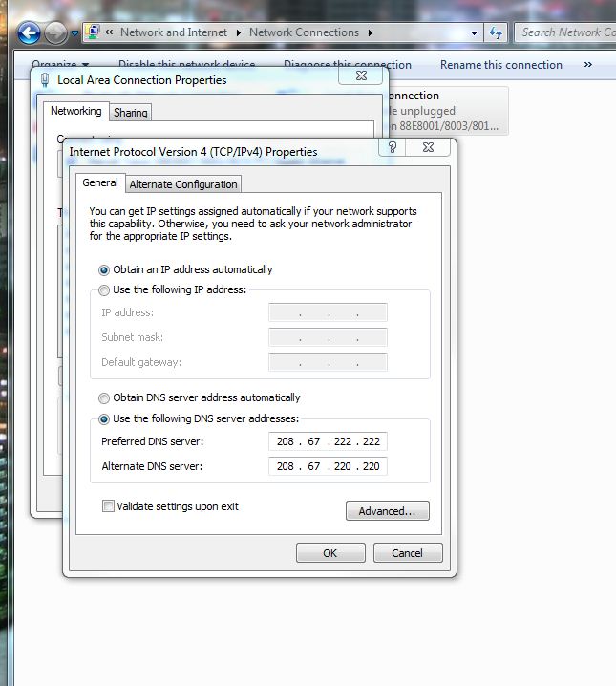The width and height of the screenshot is (616, 686).
Task: Click the Default gateway field
Action: coord(328,362)
